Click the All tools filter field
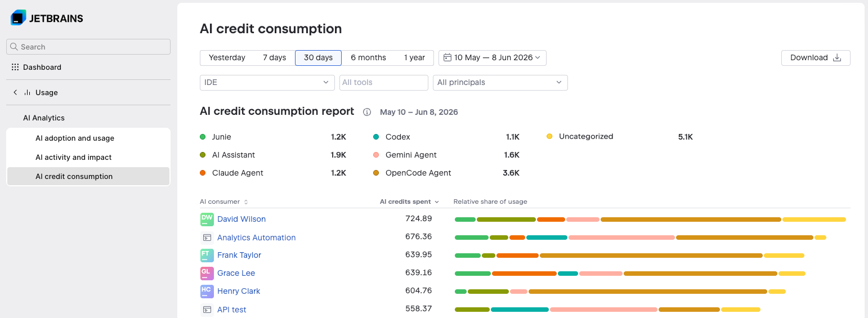 pyautogui.click(x=384, y=82)
